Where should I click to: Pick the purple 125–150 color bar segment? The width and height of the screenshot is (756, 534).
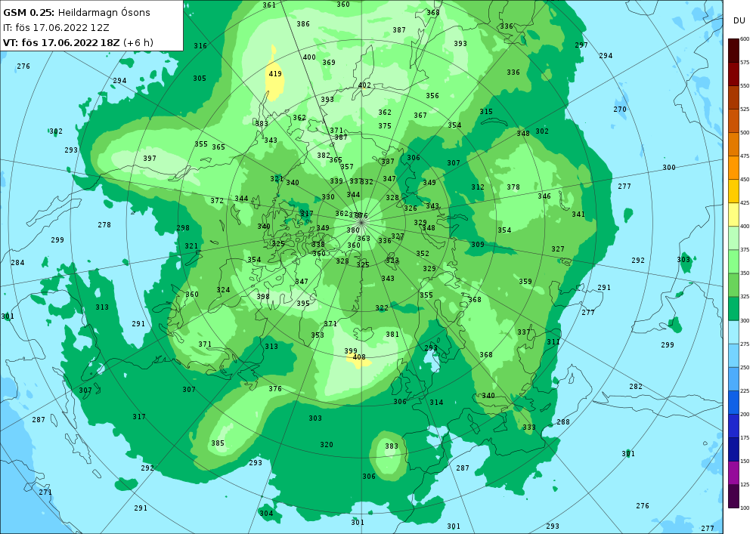coord(733,473)
